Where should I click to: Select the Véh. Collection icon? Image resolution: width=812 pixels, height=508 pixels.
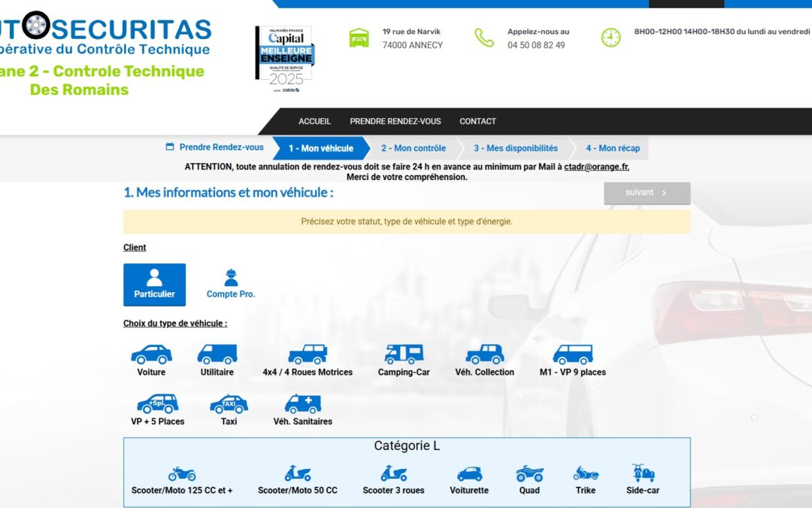click(484, 354)
